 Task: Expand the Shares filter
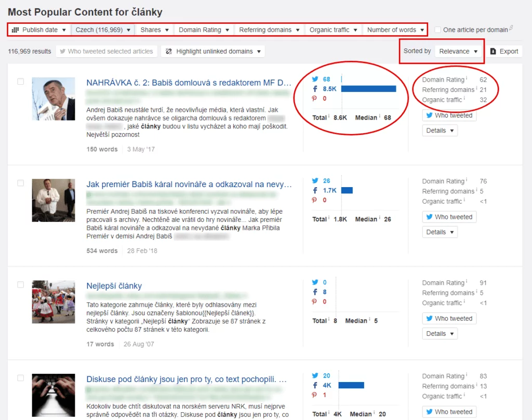(155, 30)
